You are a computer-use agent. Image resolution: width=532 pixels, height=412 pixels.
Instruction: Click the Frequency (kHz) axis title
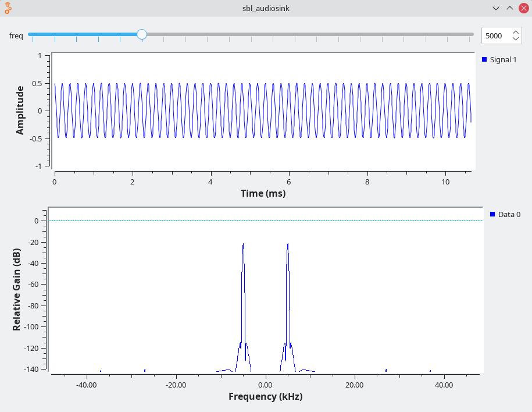[265, 396]
